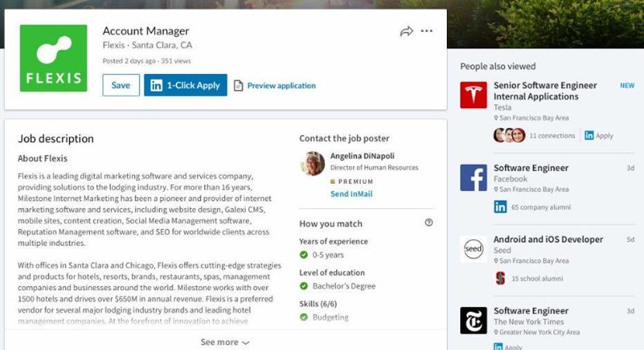Click location pin beside Tesla San Francisco Bay Area
The image size is (644, 350).
tap(496, 118)
